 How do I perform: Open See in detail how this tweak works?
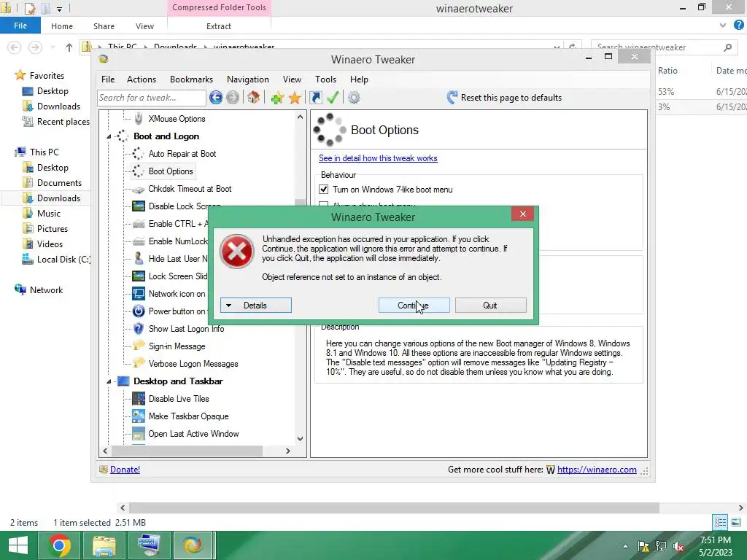coord(378,158)
